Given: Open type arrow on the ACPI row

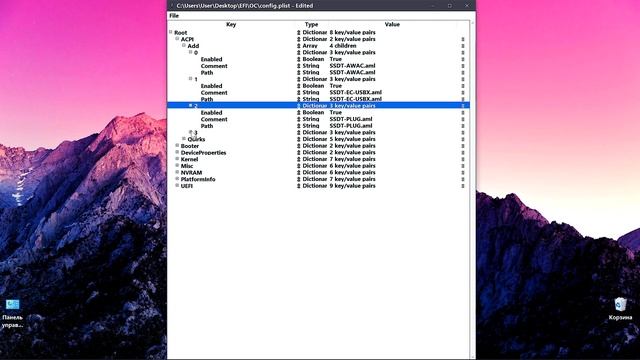Looking at the screenshot, I should point(299,39).
